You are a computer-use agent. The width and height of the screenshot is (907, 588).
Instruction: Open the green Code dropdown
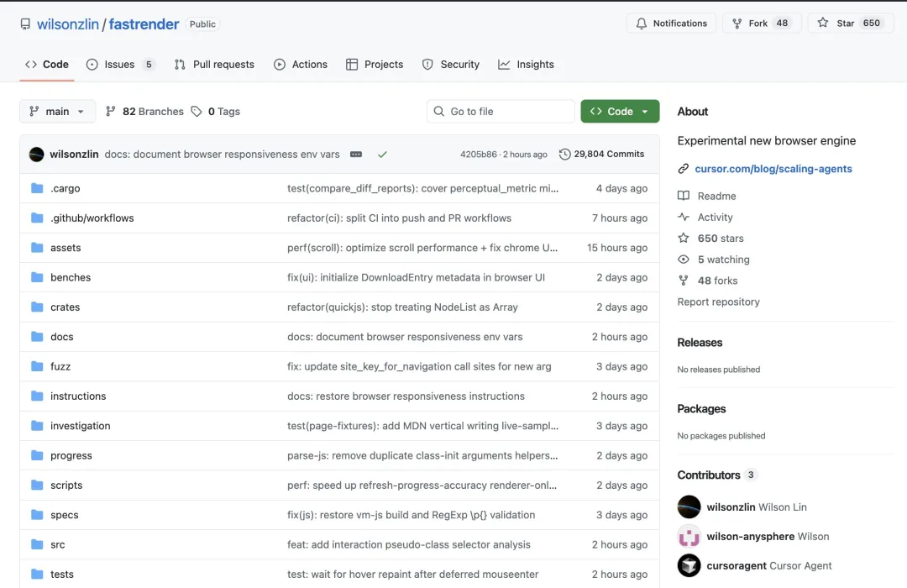click(620, 111)
